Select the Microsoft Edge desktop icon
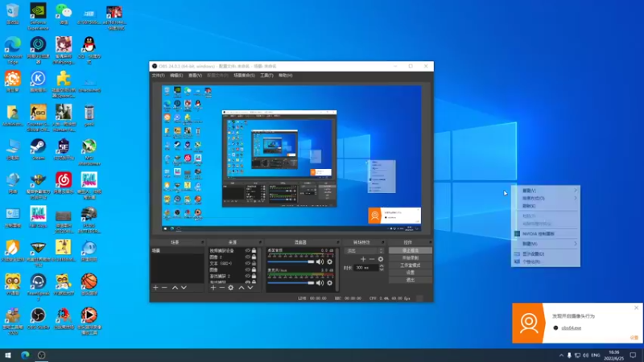 click(13, 50)
